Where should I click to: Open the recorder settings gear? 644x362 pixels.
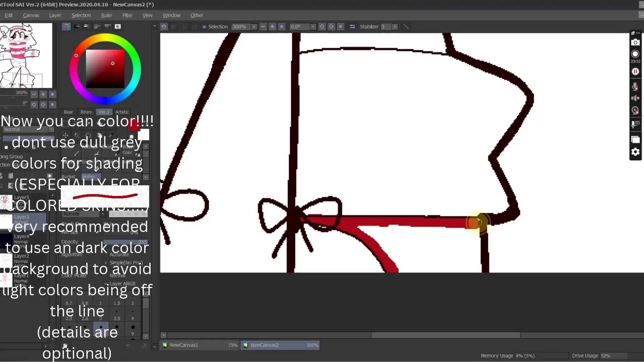pos(635,152)
